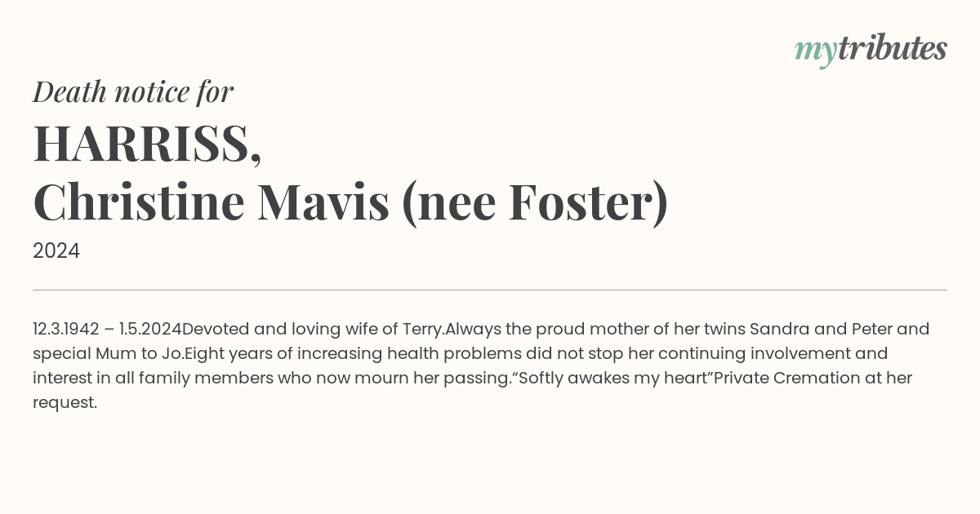Click the 'Death notice for' heading
Screen dimensions: 980x514
click(133, 92)
